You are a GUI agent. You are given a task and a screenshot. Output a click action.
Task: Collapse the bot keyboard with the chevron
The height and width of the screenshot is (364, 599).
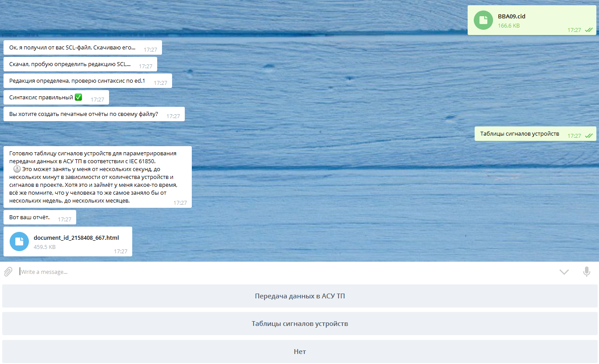coord(564,272)
